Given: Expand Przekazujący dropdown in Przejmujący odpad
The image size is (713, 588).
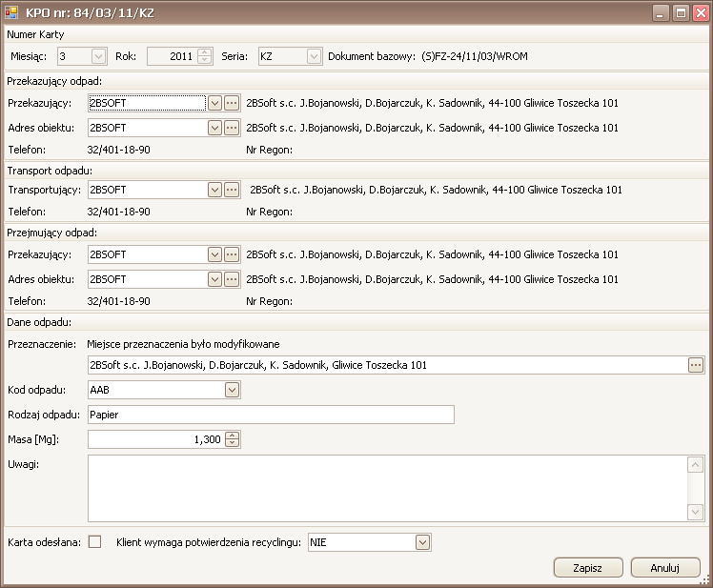Looking at the screenshot, I should [x=214, y=254].
